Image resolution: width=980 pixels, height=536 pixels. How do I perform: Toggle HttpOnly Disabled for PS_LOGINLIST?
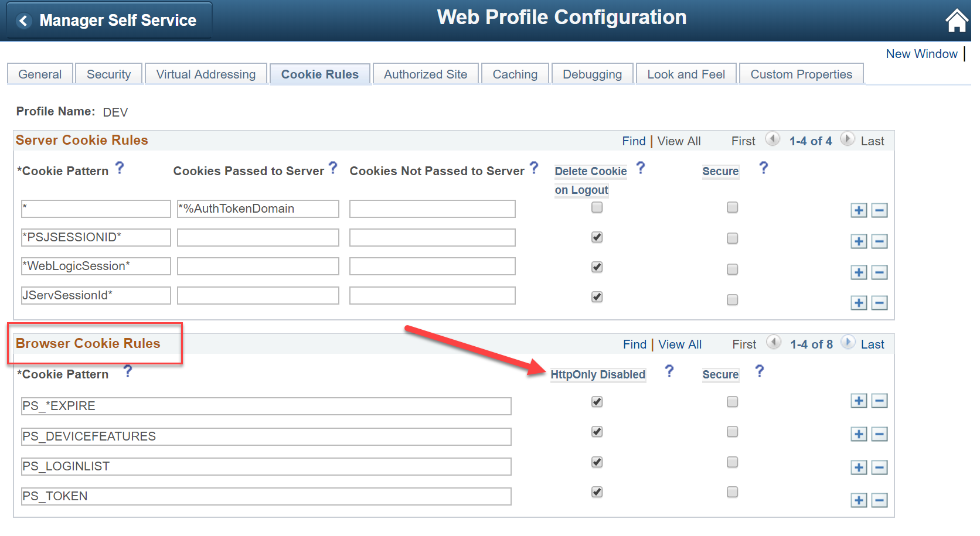point(597,462)
